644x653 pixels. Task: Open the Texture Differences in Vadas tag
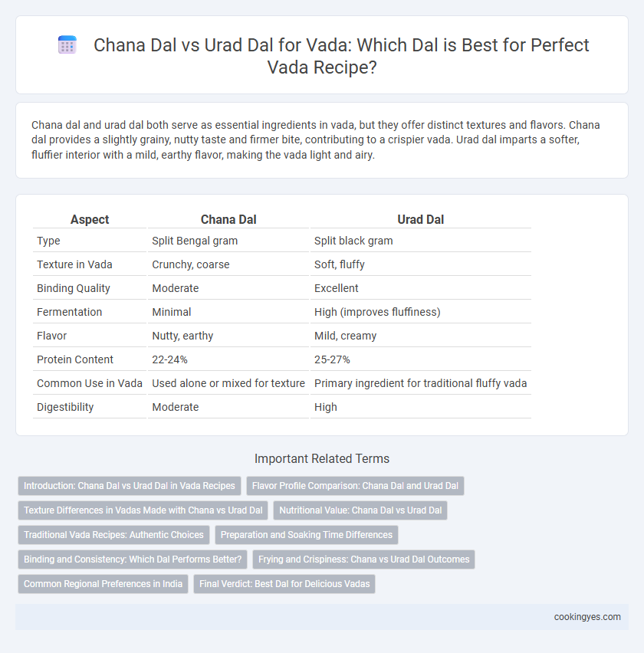click(x=143, y=510)
